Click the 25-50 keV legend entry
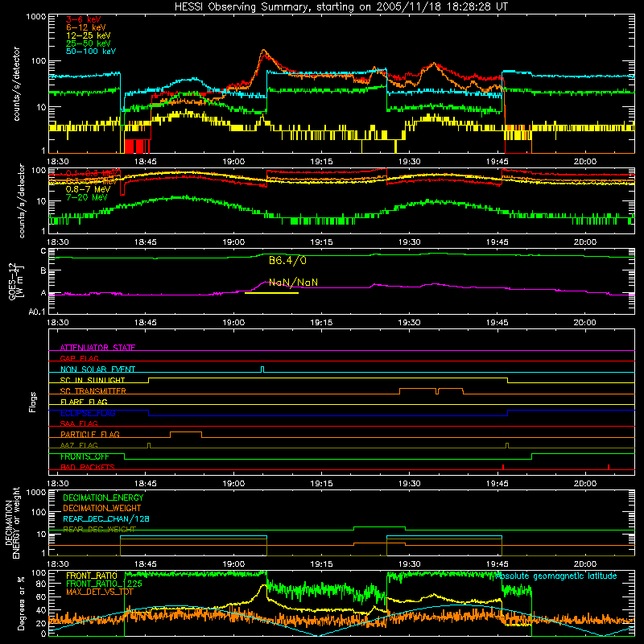Screen dimensions: 644x644 [x=89, y=43]
